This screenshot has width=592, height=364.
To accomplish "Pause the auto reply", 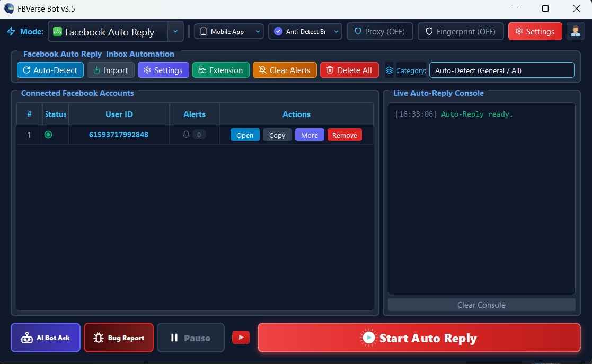I will pyautogui.click(x=191, y=338).
